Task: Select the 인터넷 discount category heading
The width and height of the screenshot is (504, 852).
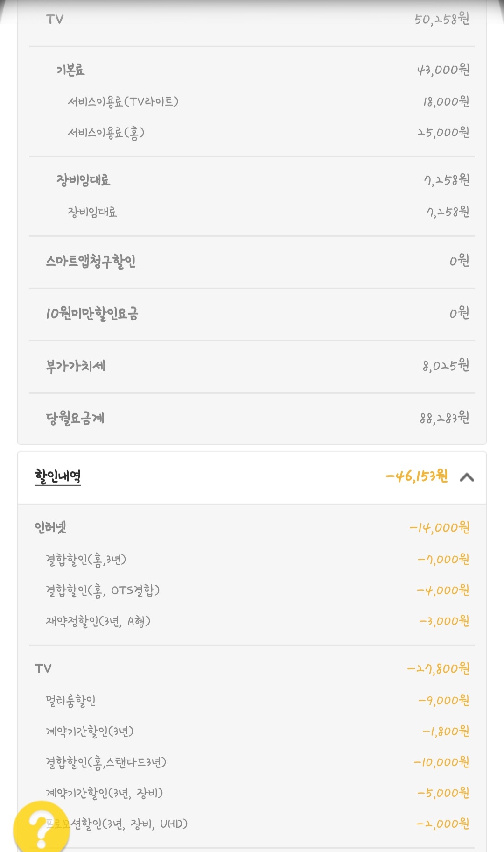Action: pyautogui.click(x=50, y=528)
